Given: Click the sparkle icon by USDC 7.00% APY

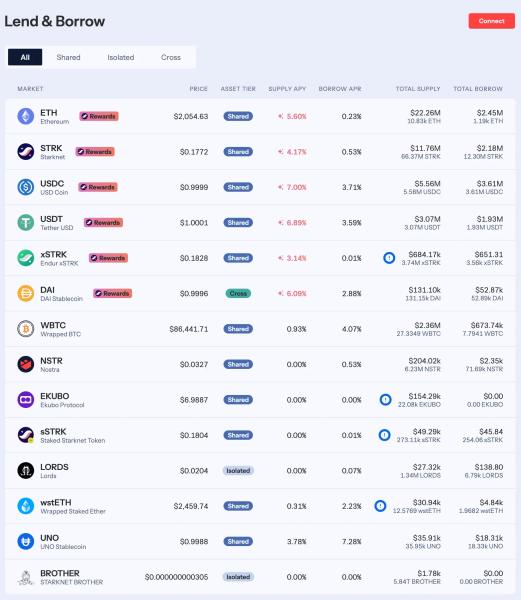Looking at the screenshot, I should point(280,187).
